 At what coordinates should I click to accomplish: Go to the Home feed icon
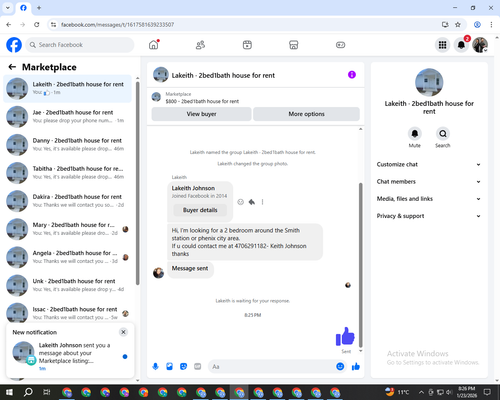pos(154,45)
